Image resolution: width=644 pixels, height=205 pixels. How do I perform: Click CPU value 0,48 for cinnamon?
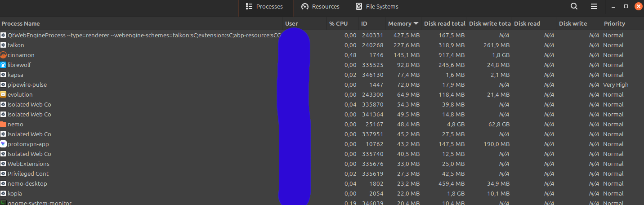coord(350,55)
